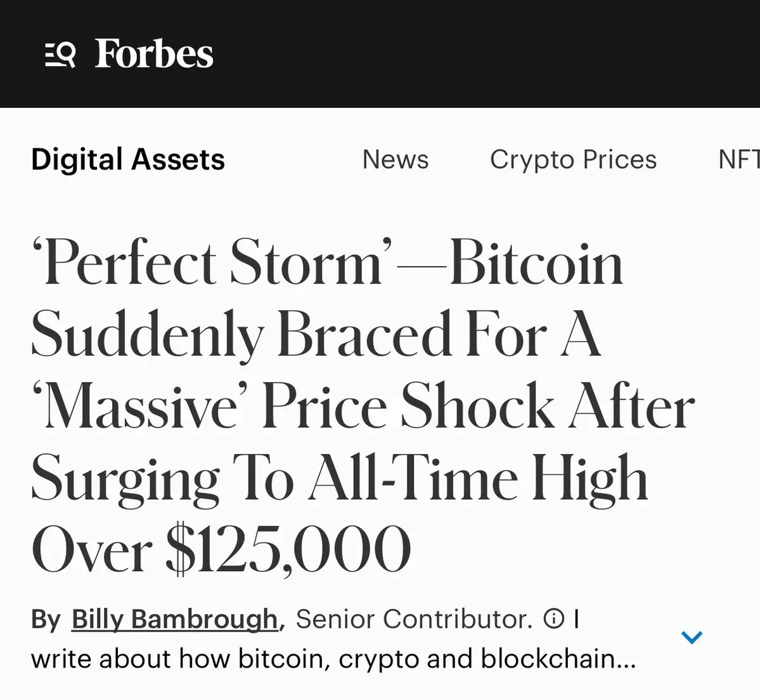Click the word 'Massive' in headline
The width and height of the screenshot is (760, 700).
tap(141, 407)
